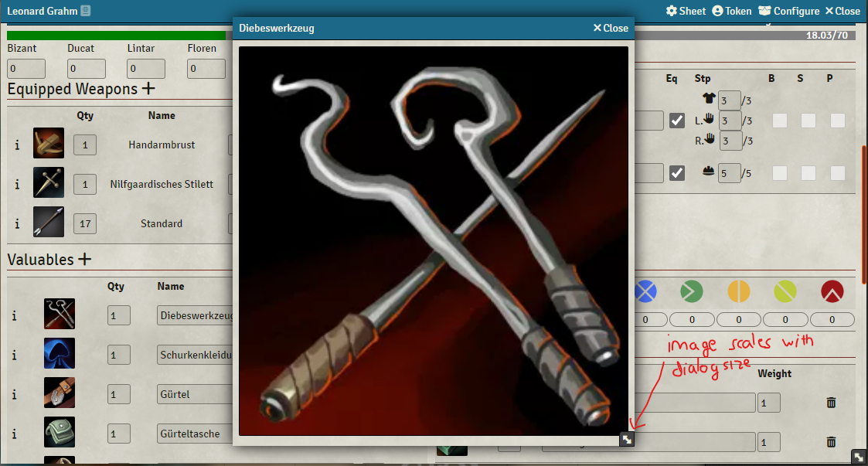Edit the Bizant currency field
This screenshot has width=868, height=466.
coord(26,69)
